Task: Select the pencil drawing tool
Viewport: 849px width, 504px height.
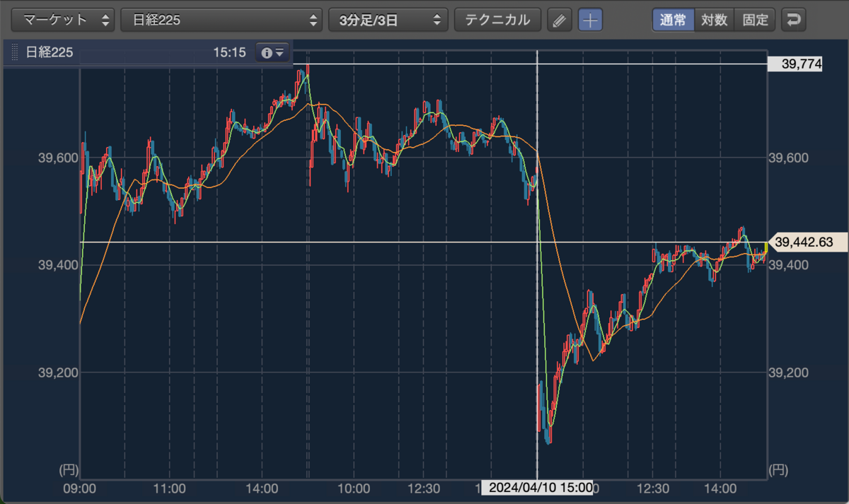Action: pyautogui.click(x=559, y=20)
